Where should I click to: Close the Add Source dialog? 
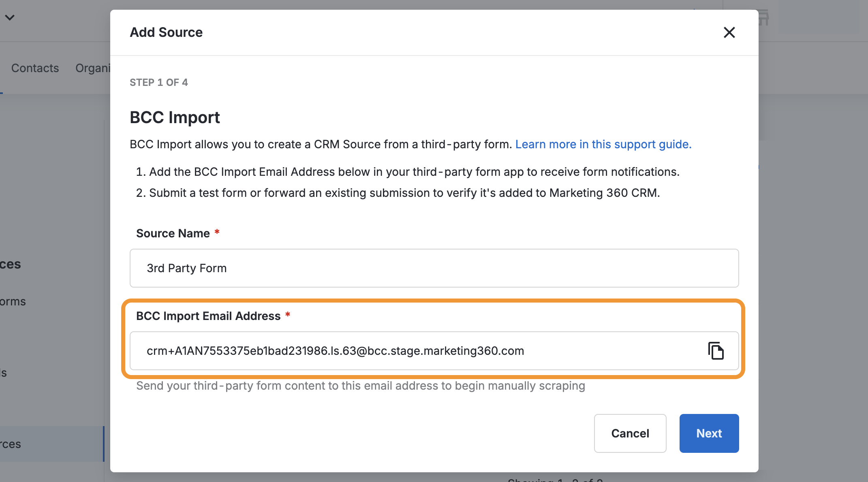pos(729,32)
